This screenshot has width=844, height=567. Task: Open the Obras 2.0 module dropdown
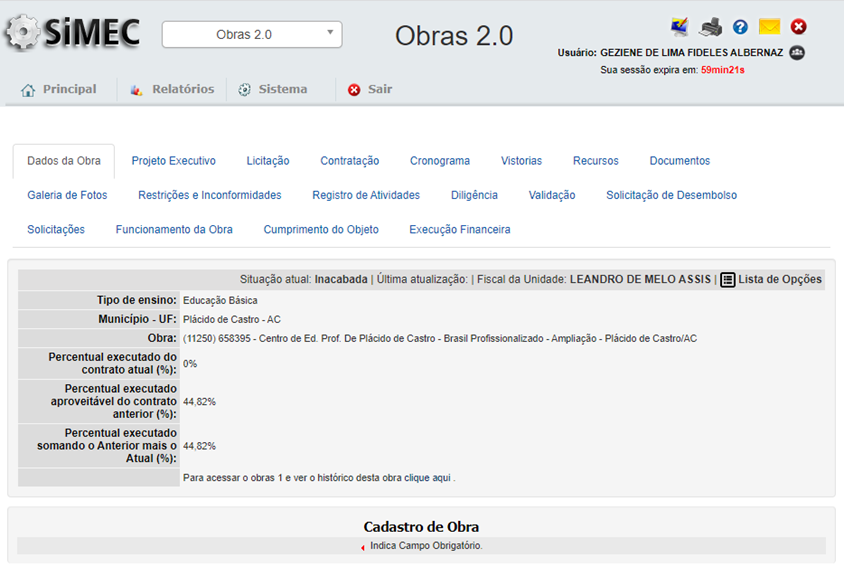(x=252, y=35)
